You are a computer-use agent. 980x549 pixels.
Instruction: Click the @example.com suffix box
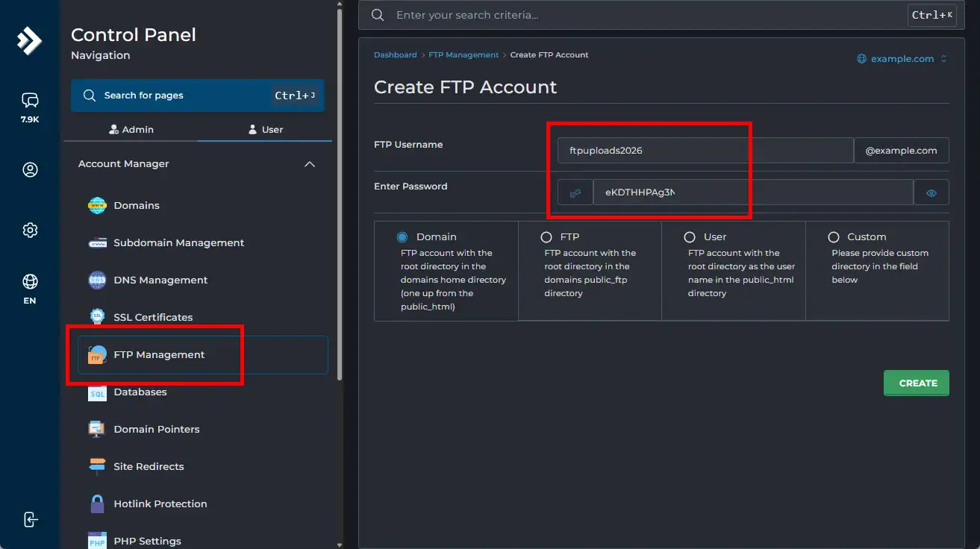coord(901,150)
